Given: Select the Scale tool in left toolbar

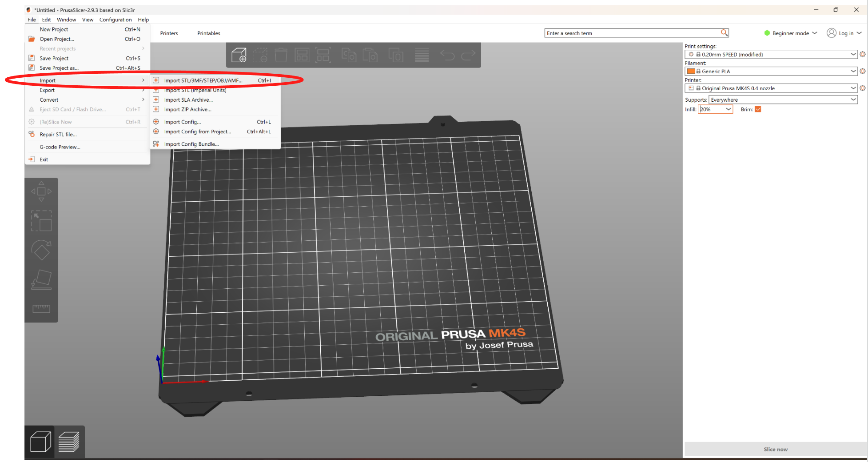Looking at the screenshot, I should (41, 221).
